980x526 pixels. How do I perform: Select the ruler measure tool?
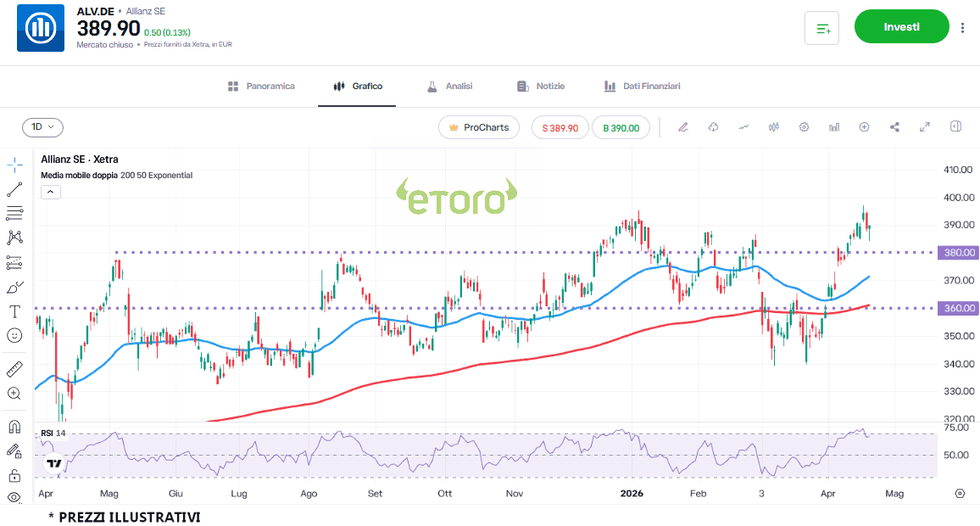[14, 369]
